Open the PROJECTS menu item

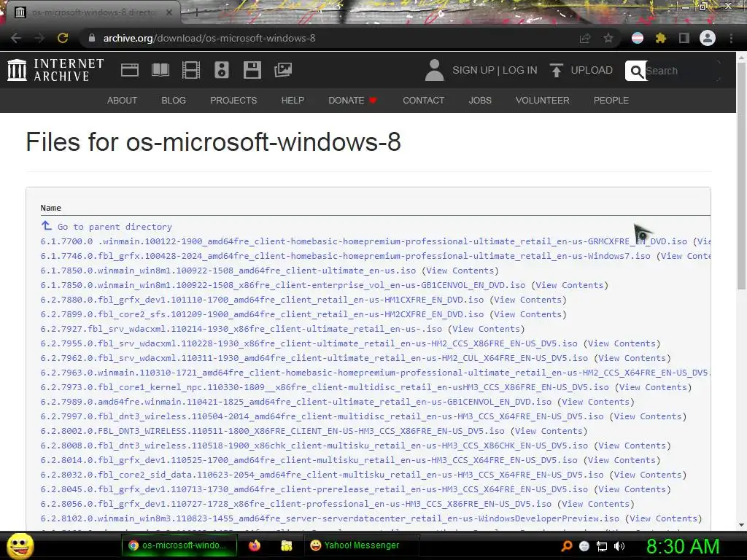233,101
